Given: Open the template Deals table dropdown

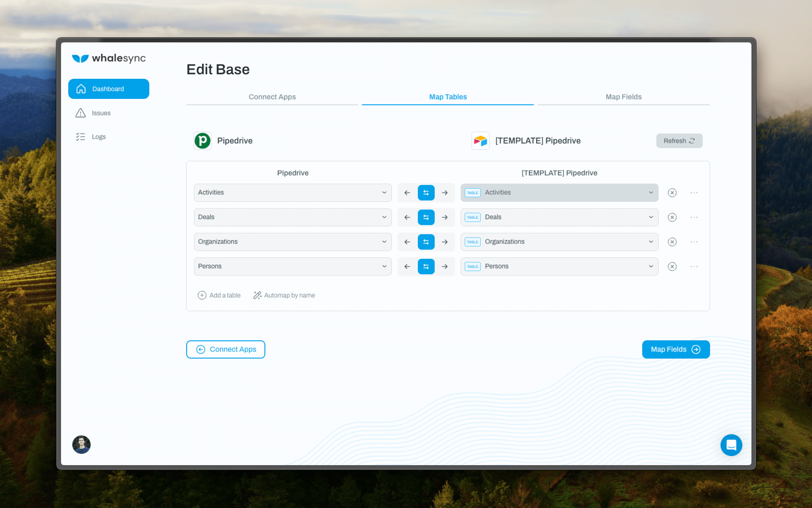Looking at the screenshot, I should click(559, 217).
